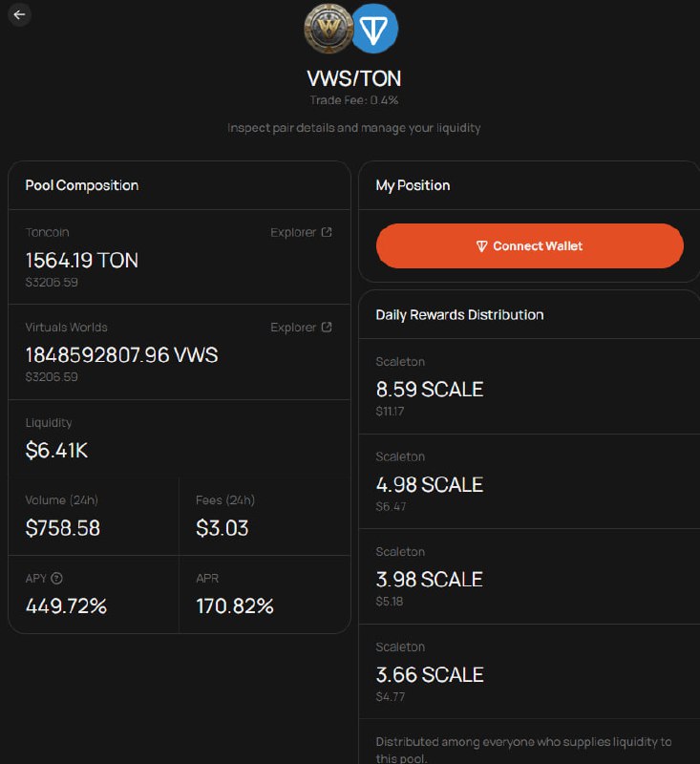Screen dimensions: 700x764
Task: Click the 1564.19 TON amount
Action: pos(82,260)
